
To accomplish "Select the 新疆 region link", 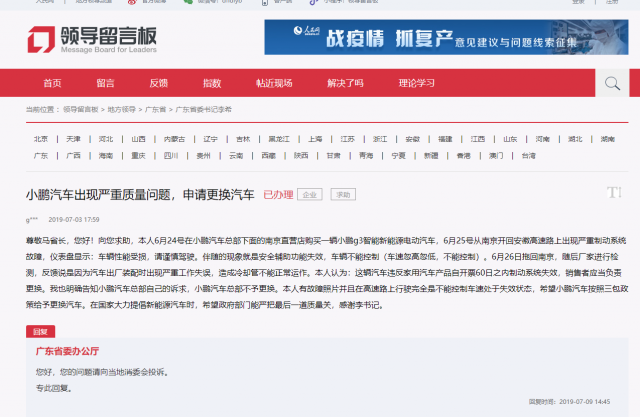I will click(x=431, y=155).
